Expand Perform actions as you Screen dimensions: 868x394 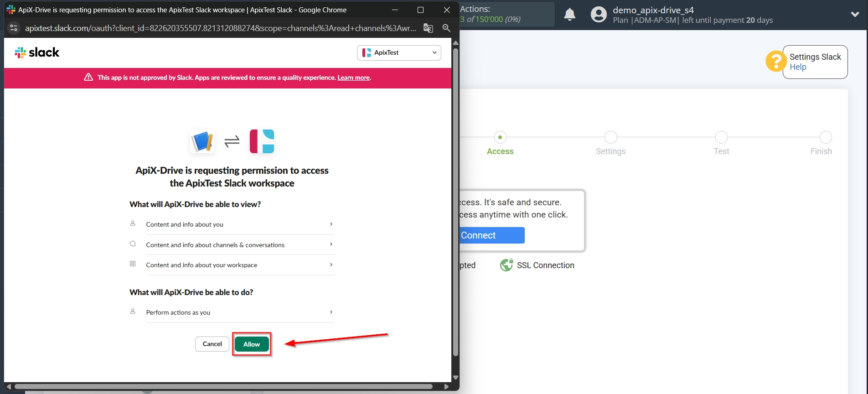coord(240,312)
